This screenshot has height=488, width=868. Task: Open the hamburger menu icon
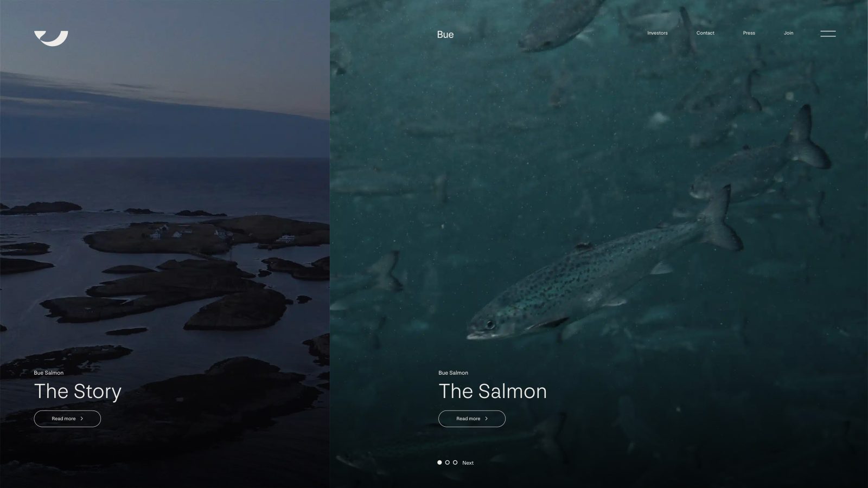828,34
